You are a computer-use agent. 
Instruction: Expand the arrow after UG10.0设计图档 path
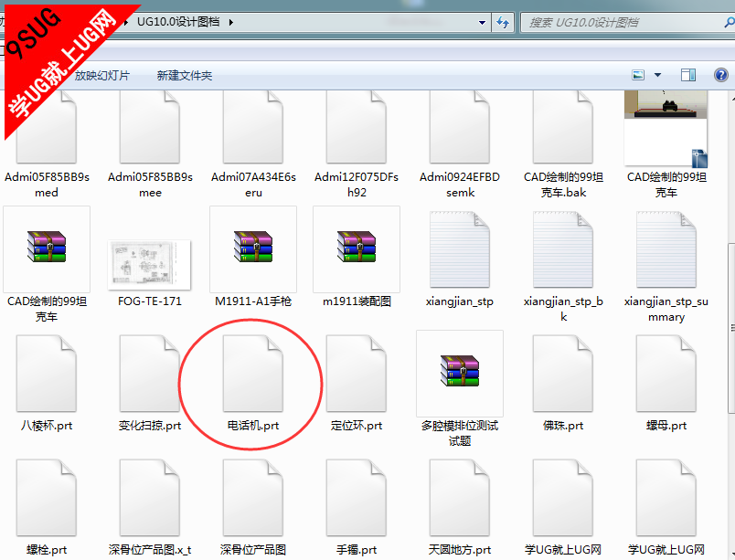(x=230, y=22)
